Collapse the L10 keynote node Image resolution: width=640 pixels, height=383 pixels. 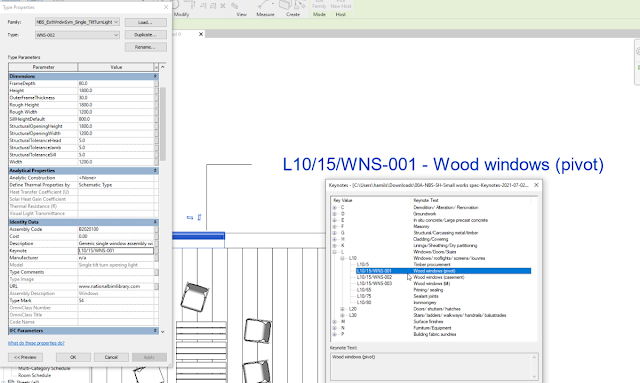(342, 258)
